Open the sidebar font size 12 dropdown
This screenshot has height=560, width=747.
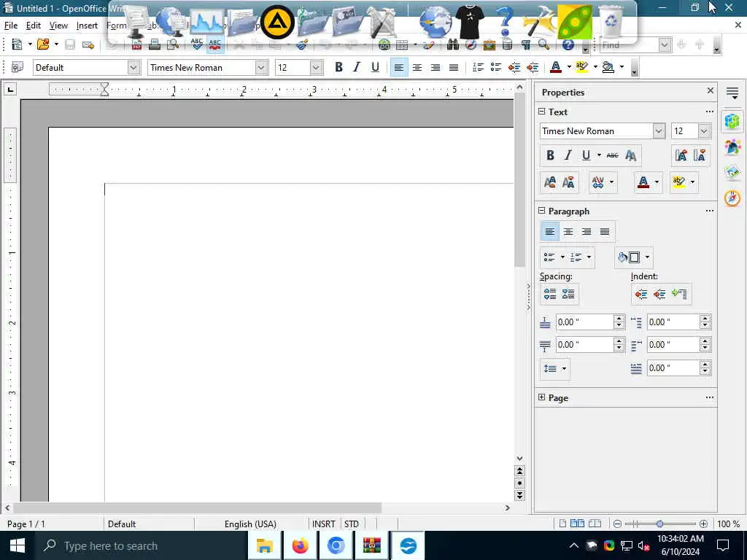click(704, 131)
